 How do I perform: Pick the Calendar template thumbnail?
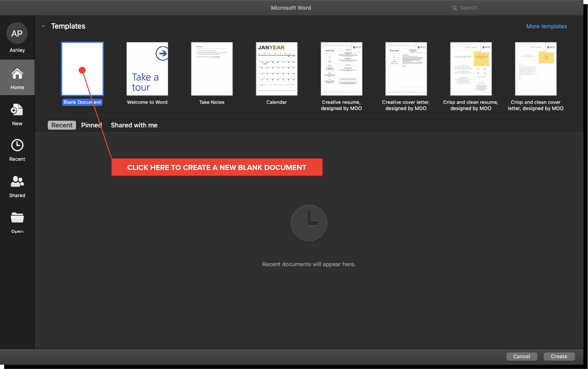pyautogui.click(x=277, y=69)
